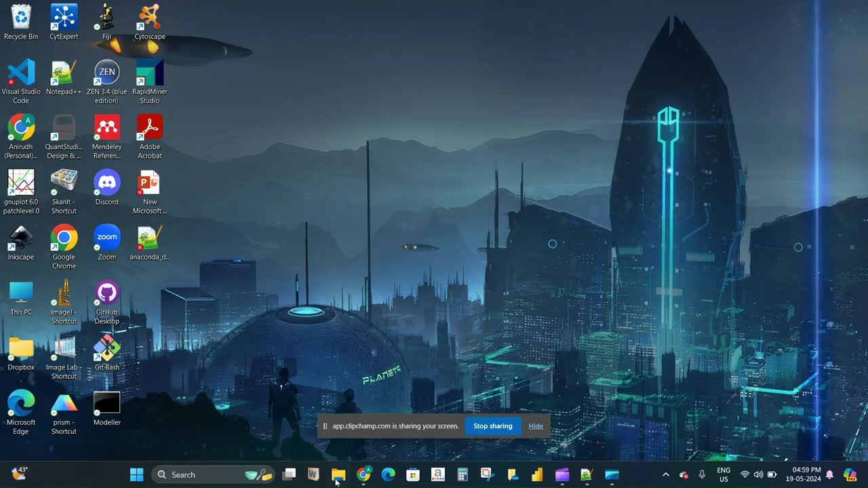868x488 pixels.
Task: Launch Calculator from the taskbar
Action: click(462, 474)
